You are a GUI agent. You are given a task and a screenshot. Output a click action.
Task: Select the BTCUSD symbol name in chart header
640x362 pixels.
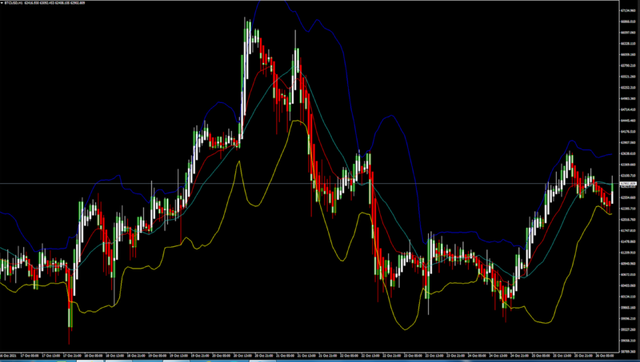coord(13,3)
